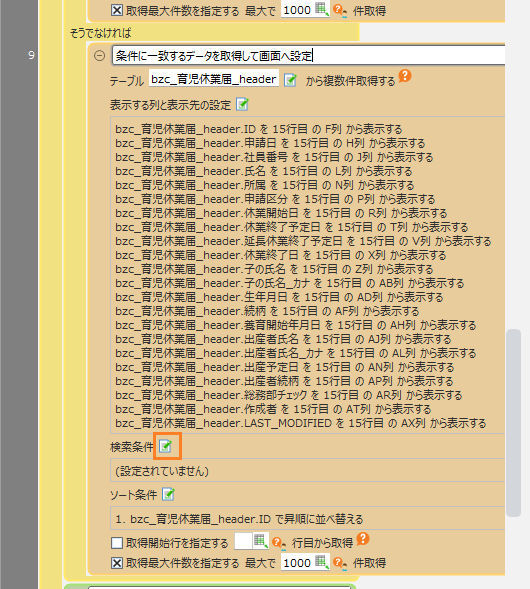Select the header.養育開始年月日 AH列 mapping row
The height and width of the screenshot is (589, 530).
(296, 325)
